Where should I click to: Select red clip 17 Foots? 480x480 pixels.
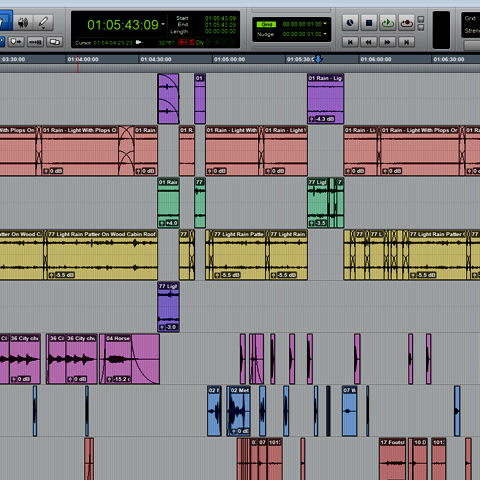[x=392, y=459]
